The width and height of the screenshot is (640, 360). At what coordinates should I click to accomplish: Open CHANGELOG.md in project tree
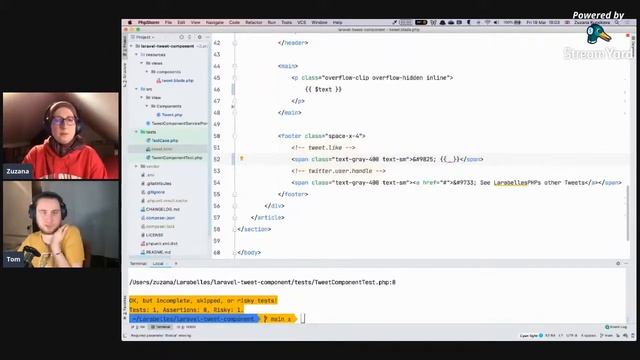click(160, 209)
